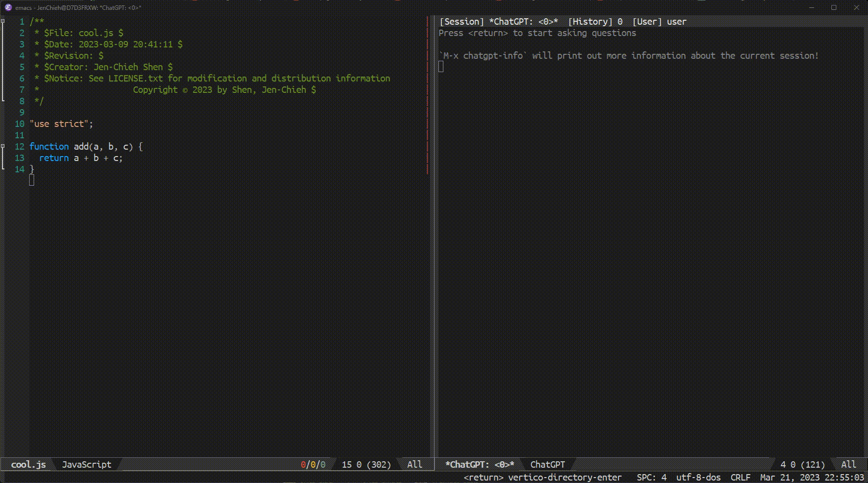The height and width of the screenshot is (483, 868).
Task: Toggle the CRLF line ending indicator
Action: [740, 478]
